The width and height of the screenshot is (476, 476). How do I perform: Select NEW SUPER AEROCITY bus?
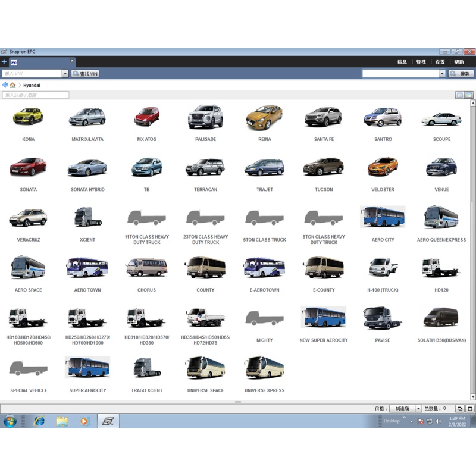[x=324, y=317]
